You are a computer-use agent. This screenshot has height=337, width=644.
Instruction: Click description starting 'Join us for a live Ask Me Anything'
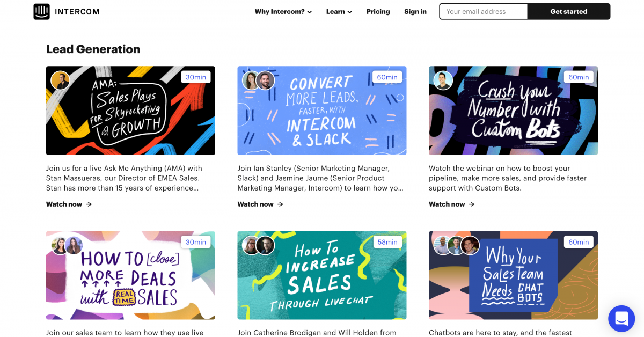click(124, 178)
